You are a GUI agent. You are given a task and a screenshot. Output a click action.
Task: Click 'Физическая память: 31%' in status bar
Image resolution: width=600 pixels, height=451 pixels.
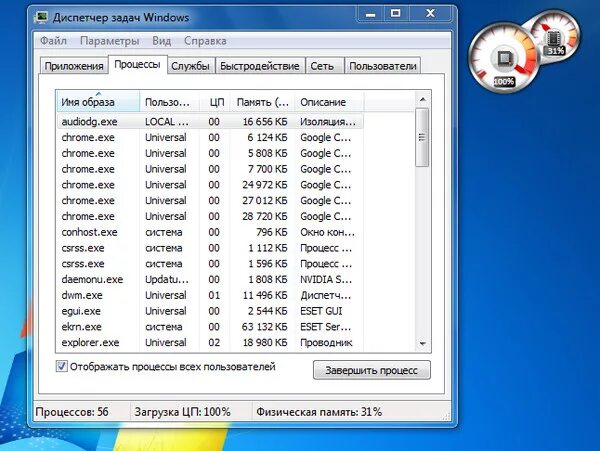(x=319, y=412)
